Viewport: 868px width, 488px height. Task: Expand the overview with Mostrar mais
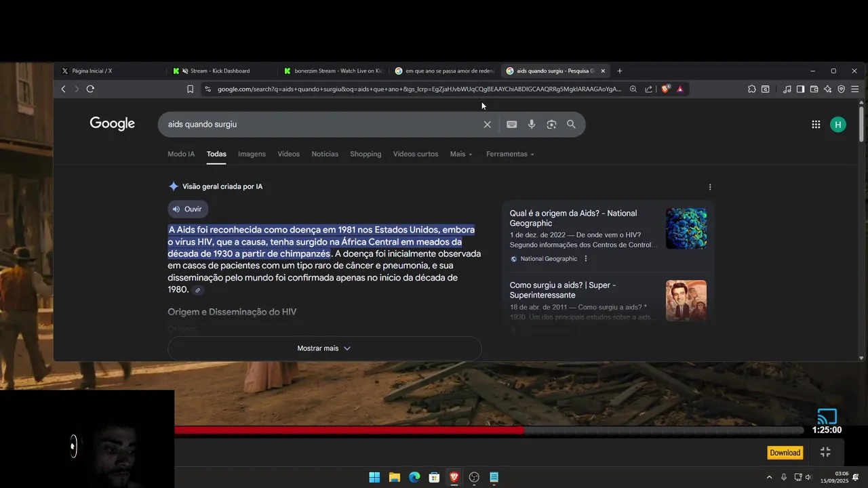(x=324, y=348)
